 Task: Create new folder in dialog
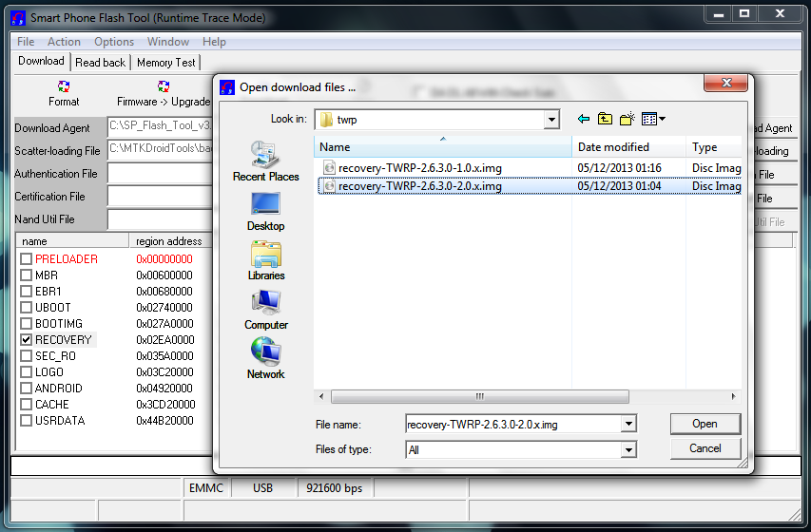(x=627, y=120)
